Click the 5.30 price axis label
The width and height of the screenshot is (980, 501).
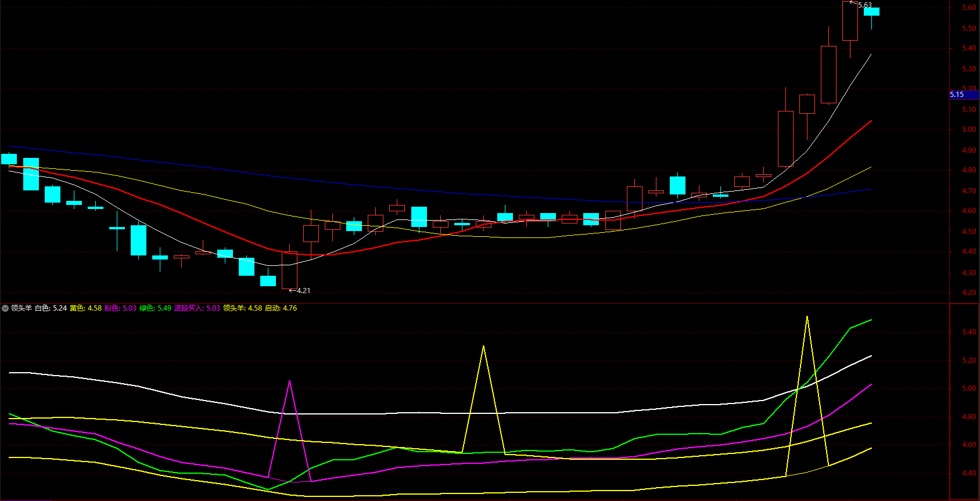(968, 69)
